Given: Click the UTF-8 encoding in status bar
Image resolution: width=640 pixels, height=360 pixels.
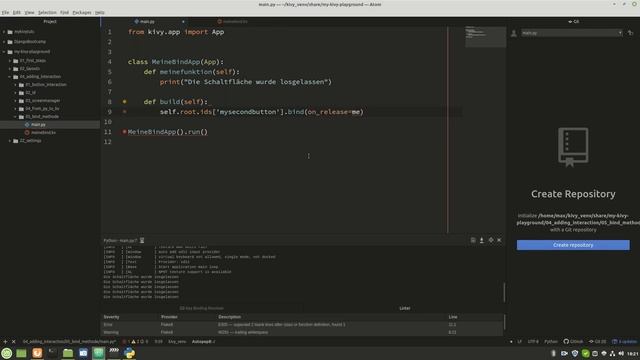Looking at the screenshot, I should tap(533, 342).
